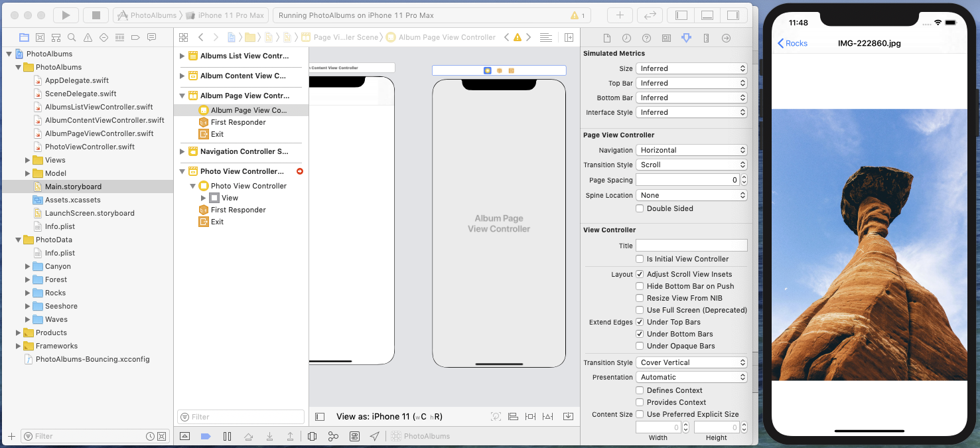
Task: Add an editor on the right
Action: pyautogui.click(x=569, y=37)
